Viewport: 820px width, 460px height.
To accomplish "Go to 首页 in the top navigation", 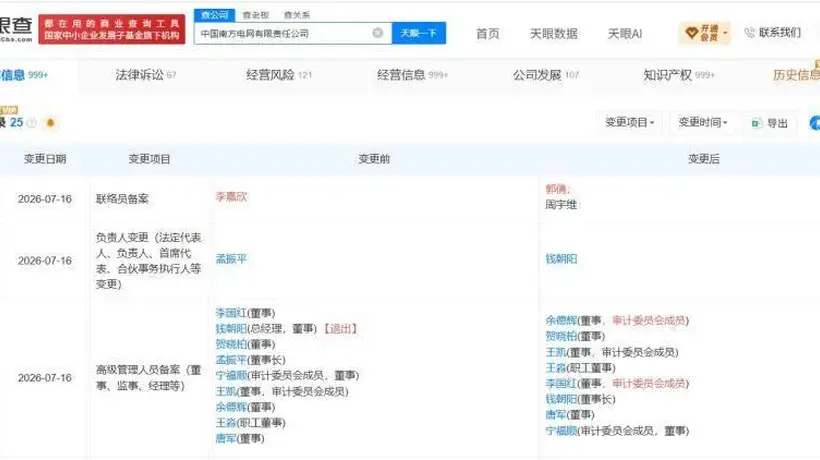I will click(x=487, y=33).
